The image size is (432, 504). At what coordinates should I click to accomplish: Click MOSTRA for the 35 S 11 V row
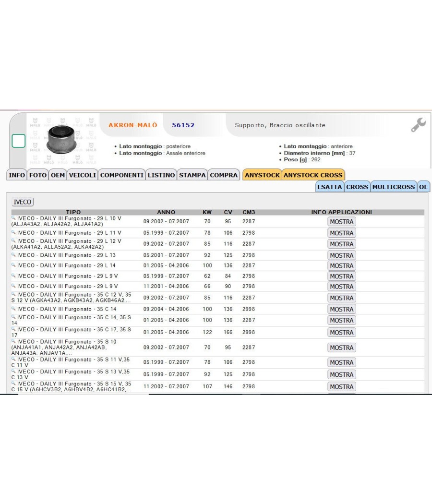(x=342, y=362)
